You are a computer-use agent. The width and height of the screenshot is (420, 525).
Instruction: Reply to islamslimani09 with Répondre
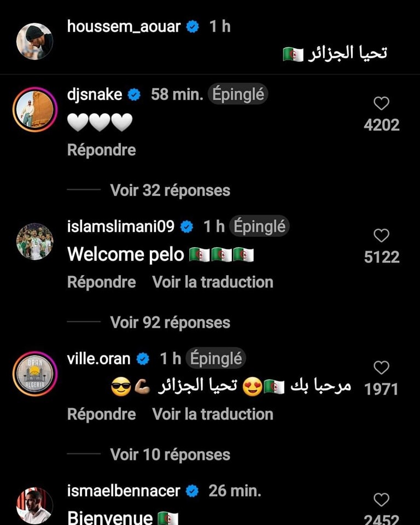(102, 282)
